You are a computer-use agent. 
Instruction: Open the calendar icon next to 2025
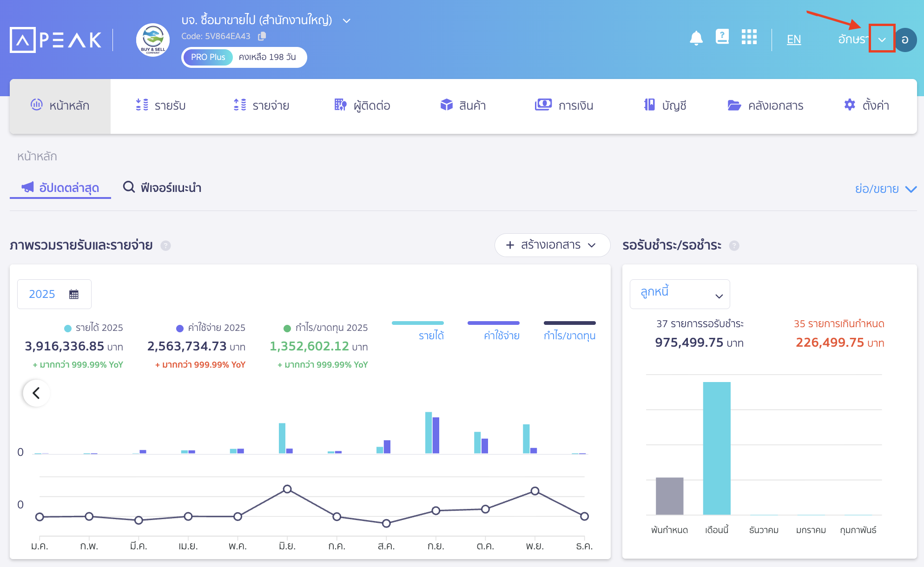(73, 294)
